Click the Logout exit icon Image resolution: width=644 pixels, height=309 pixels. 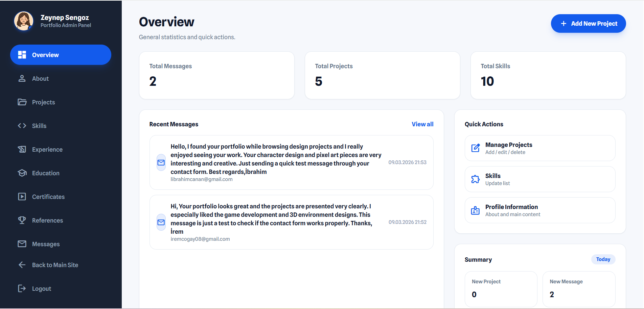click(22, 288)
